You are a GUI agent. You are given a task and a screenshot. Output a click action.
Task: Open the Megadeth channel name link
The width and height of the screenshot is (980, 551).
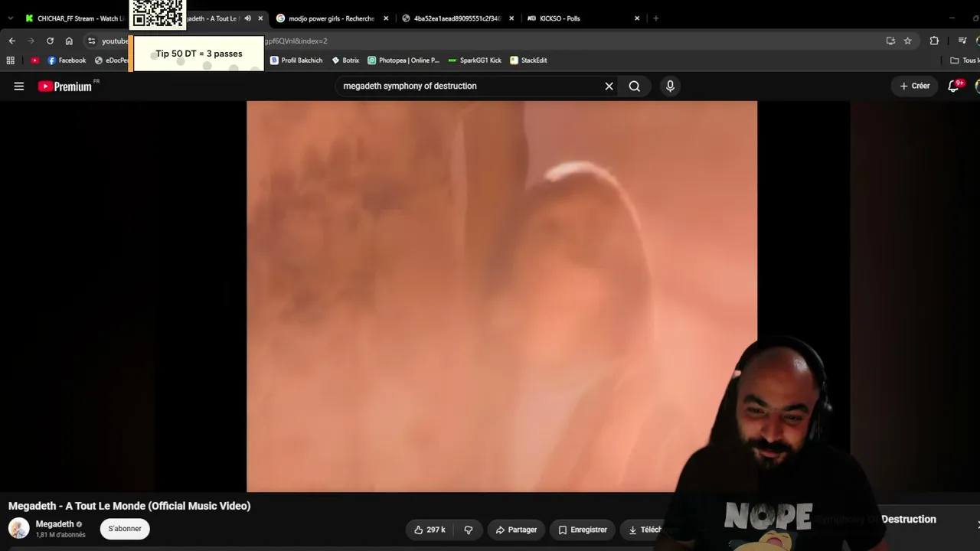pos(54,524)
